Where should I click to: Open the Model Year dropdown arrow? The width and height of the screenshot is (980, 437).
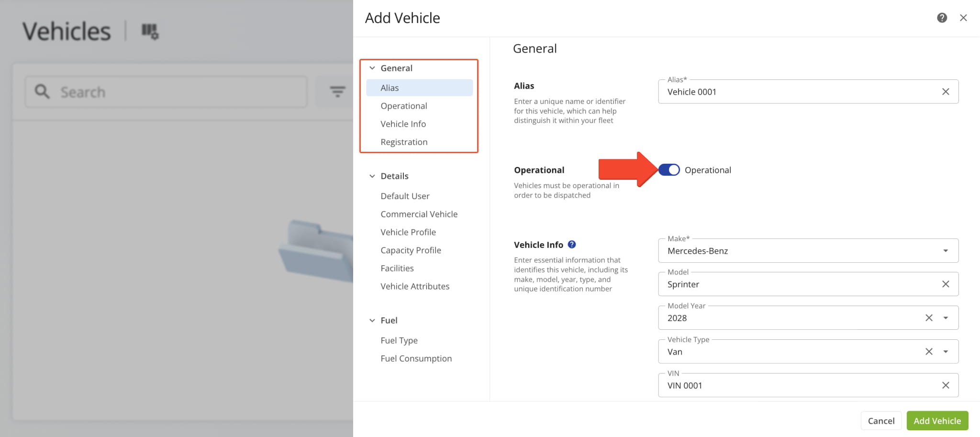click(946, 318)
